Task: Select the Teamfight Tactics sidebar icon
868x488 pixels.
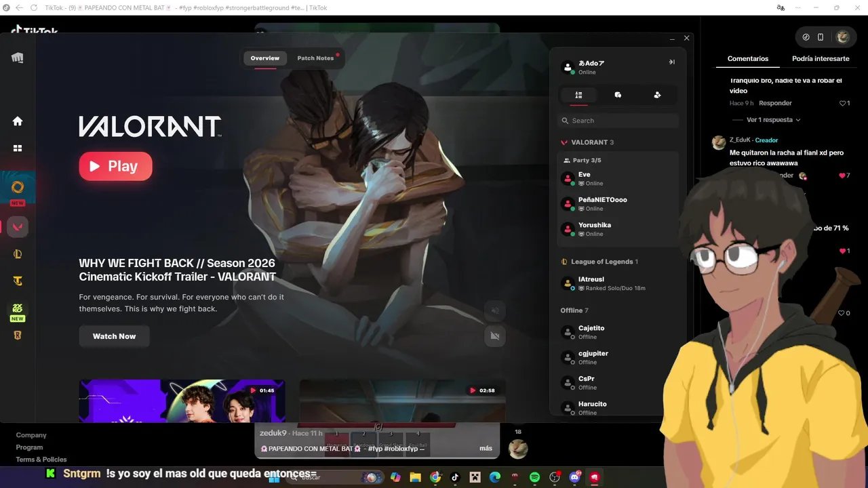Action: 18,281
